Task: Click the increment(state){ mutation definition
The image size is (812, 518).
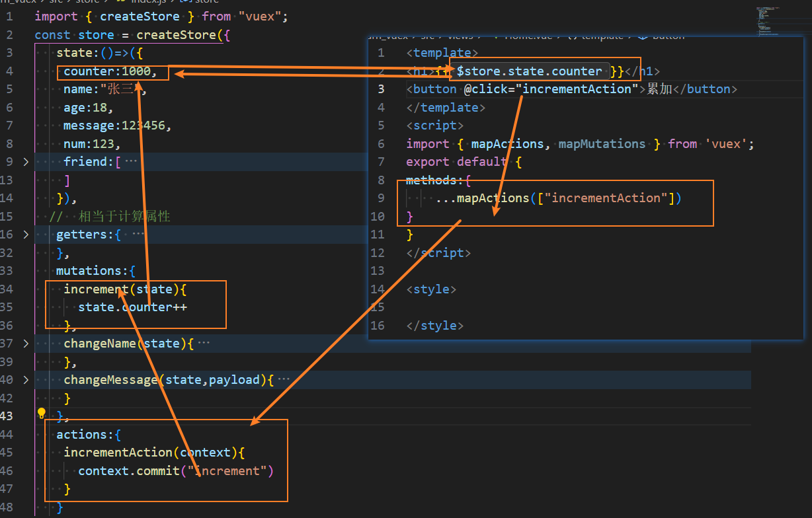Action: [x=125, y=289]
